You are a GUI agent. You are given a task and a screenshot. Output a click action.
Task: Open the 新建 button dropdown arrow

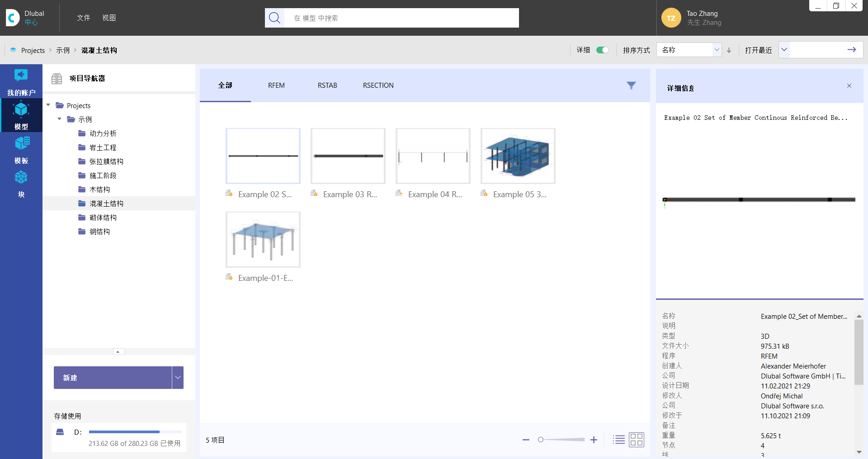point(178,378)
